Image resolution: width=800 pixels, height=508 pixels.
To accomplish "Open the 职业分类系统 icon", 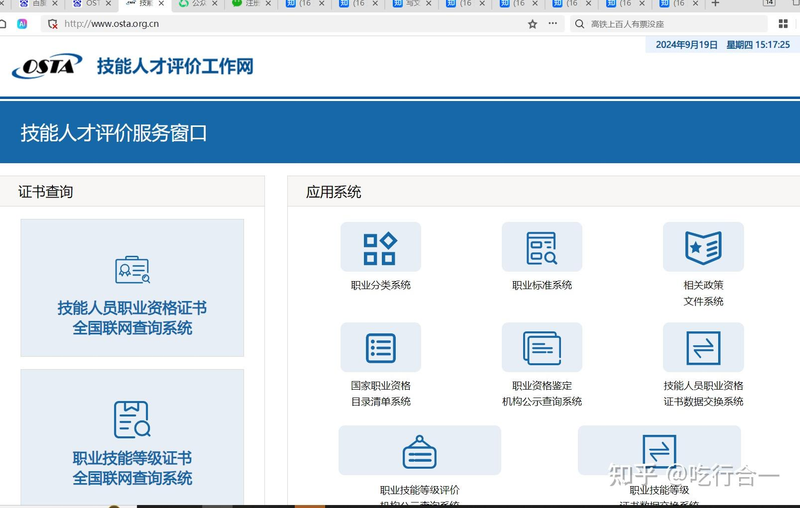I will point(380,248).
